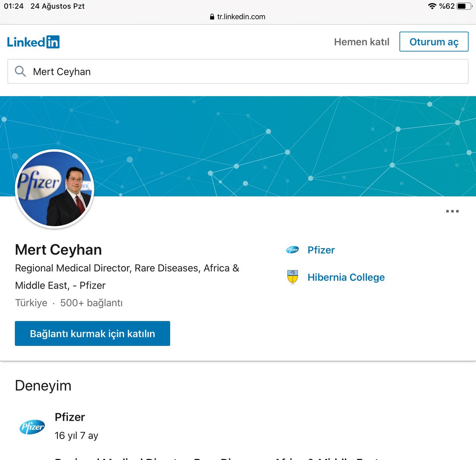
Task: Click the Pfizer experience entry title
Action: (x=70, y=417)
